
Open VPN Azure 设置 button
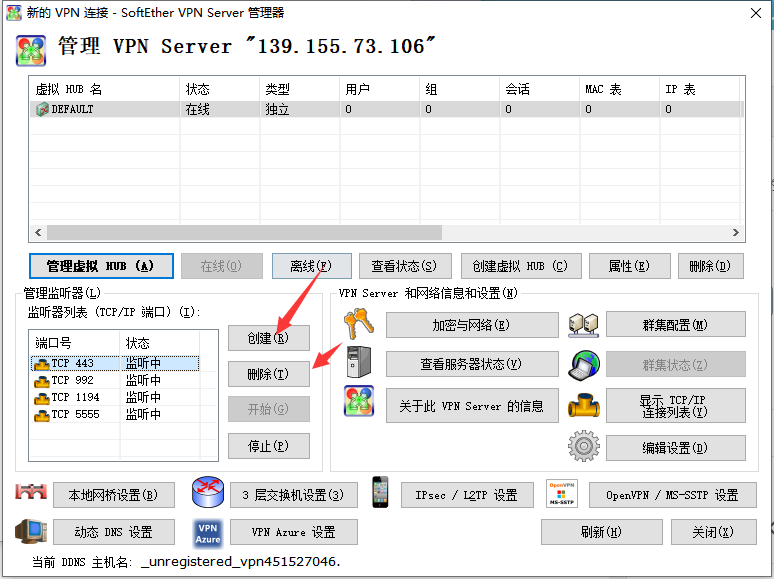coord(294,532)
